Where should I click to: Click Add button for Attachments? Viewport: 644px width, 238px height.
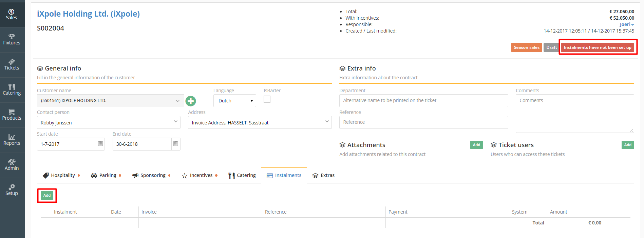coord(476,145)
